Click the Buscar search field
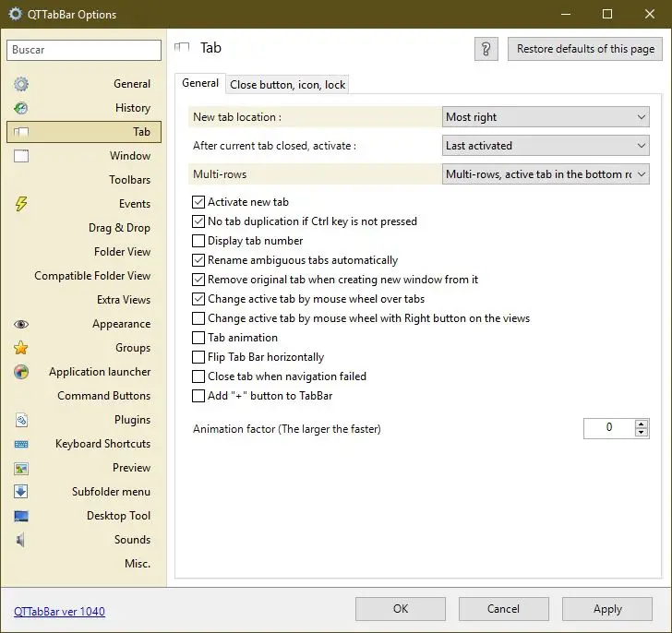Screen dimensions: 672x633 pyautogui.click(x=83, y=50)
